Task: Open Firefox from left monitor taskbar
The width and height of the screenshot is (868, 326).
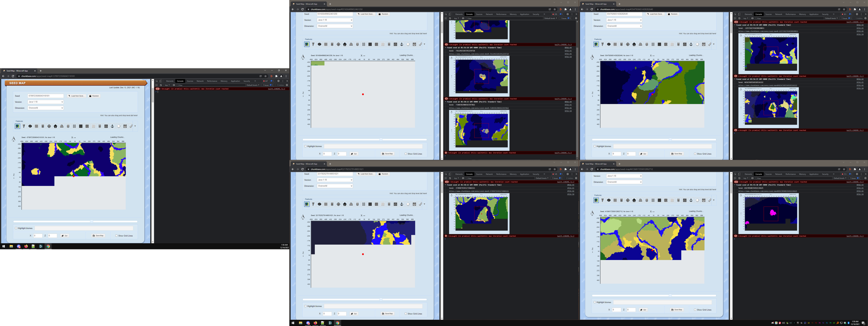Action: 26,246
